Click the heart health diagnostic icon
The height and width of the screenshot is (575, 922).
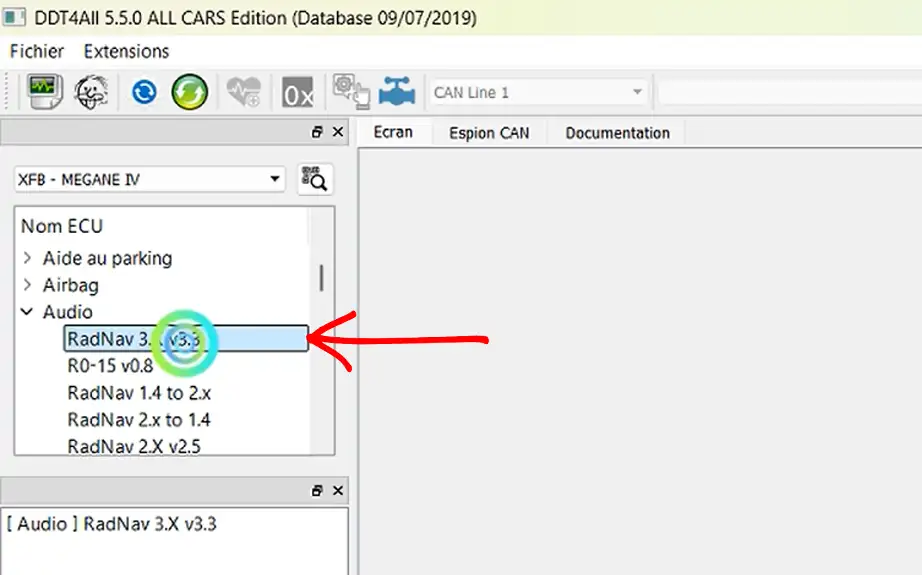tap(243, 92)
